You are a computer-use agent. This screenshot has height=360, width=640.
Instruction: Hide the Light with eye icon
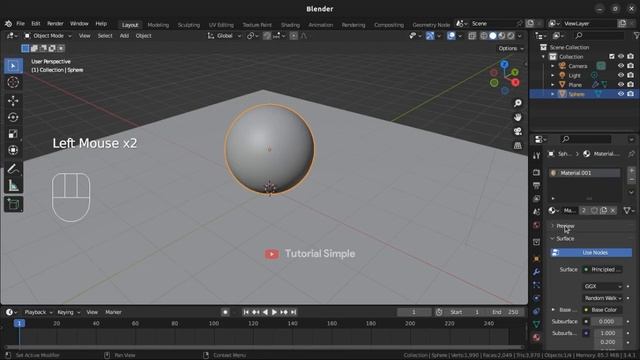tap(621, 75)
